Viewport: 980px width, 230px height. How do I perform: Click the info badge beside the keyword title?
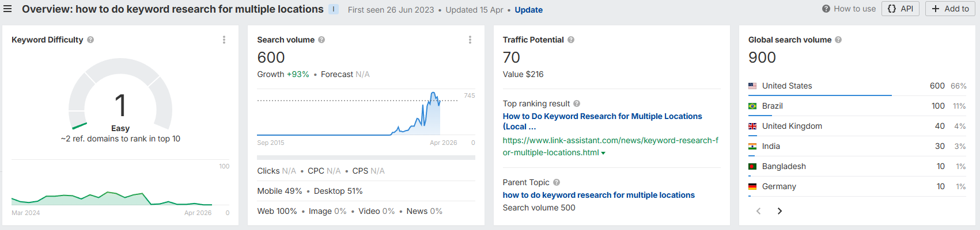334,9
